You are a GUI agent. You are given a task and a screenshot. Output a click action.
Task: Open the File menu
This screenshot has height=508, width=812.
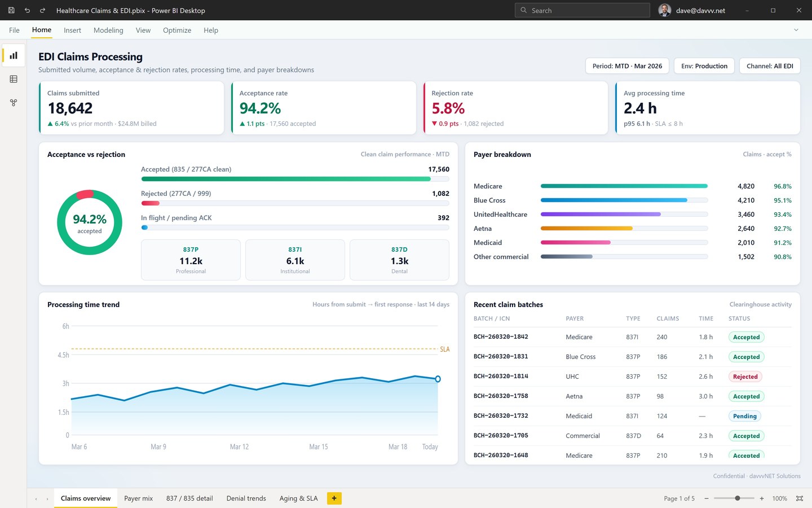14,30
